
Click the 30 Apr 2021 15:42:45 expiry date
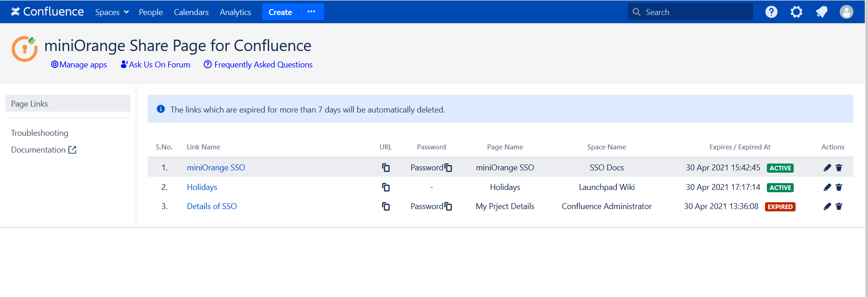723,168
